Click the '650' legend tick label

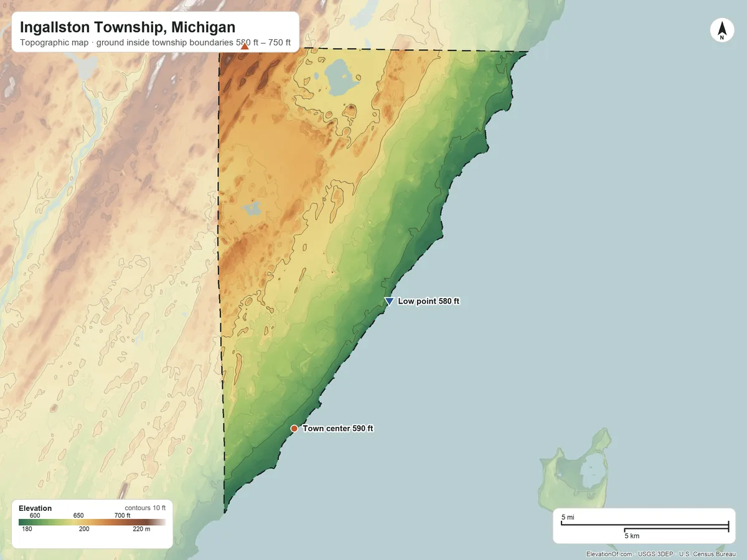tap(78, 515)
